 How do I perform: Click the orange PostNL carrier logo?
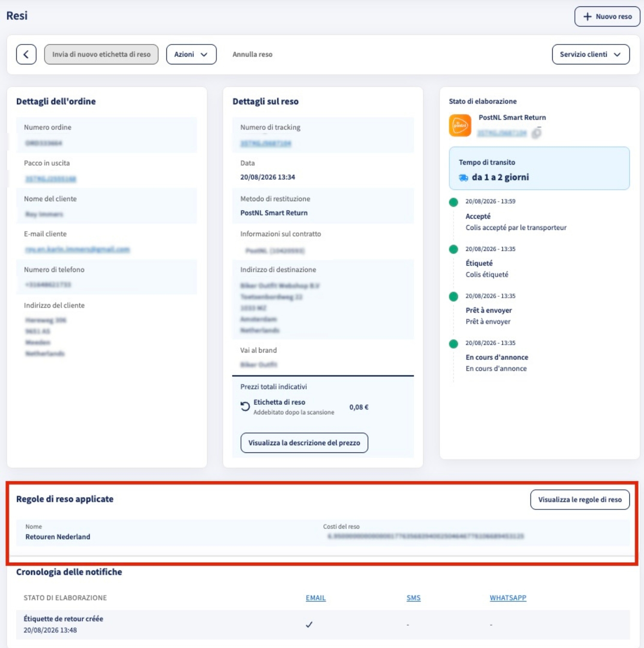pos(460,125)
